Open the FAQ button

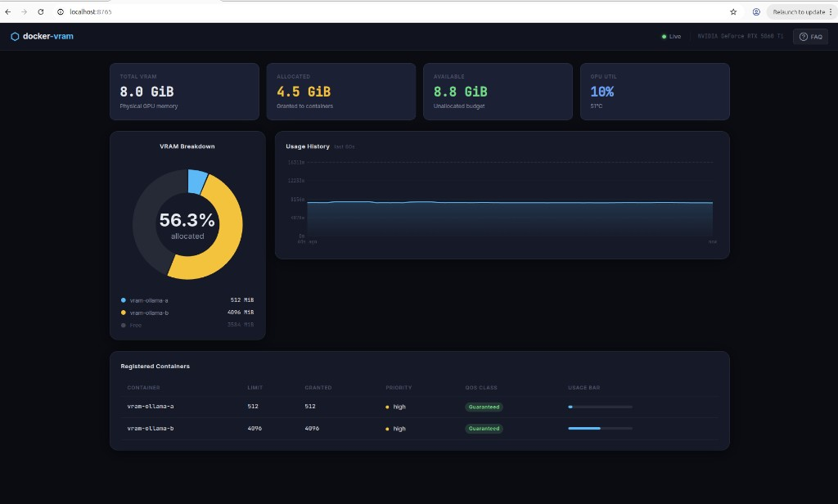point(810,36)
